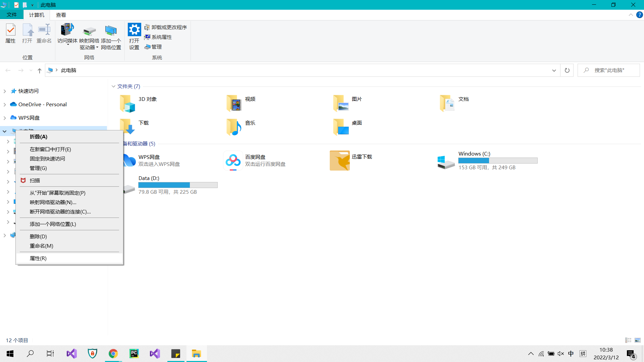Expand the Quick access tree node
The width and height of the screenshot is (644, 362).
pos(5,91)
